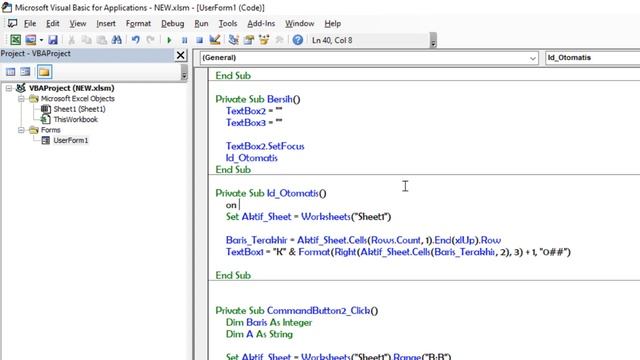Screen dimensions: 640x360
Task: Click the Reset stop icon
Action: [199, 40]
